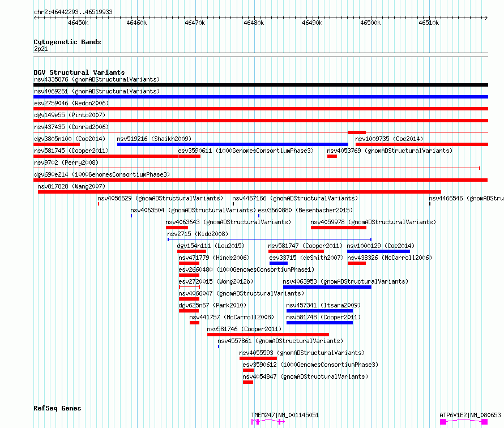The height and width of the screenshot is (428, 504).
Task: Select dgv625n67 (Park2010) label
Action: [x=212, y=305]
